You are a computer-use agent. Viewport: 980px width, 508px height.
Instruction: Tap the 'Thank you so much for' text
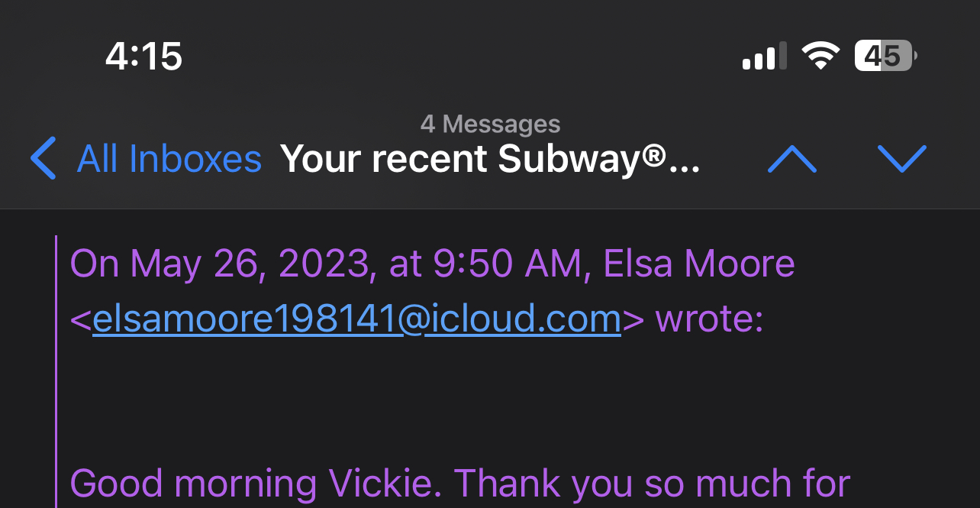click(x=653, y=483)
